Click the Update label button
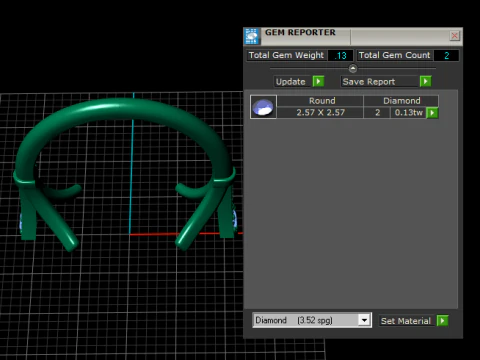This screenshot has height=360, width=480. 291,82
